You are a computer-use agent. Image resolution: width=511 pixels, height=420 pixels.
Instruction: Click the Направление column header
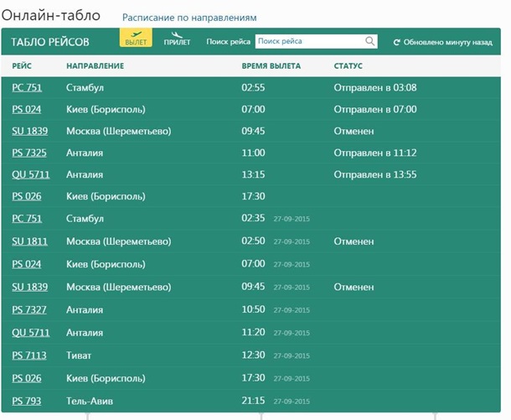point(95,65)
